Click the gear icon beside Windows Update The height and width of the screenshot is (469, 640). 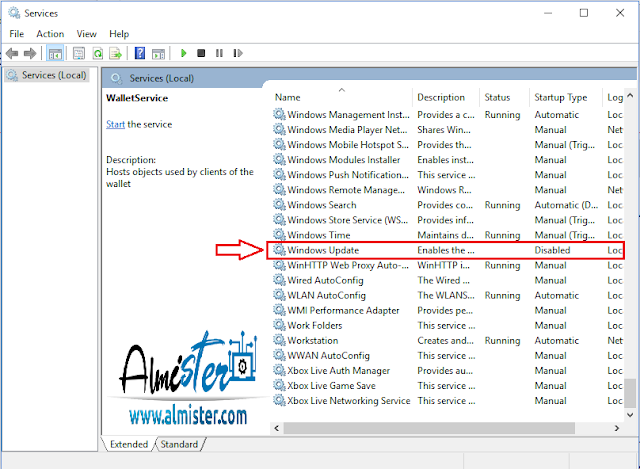tap(279, 249)
